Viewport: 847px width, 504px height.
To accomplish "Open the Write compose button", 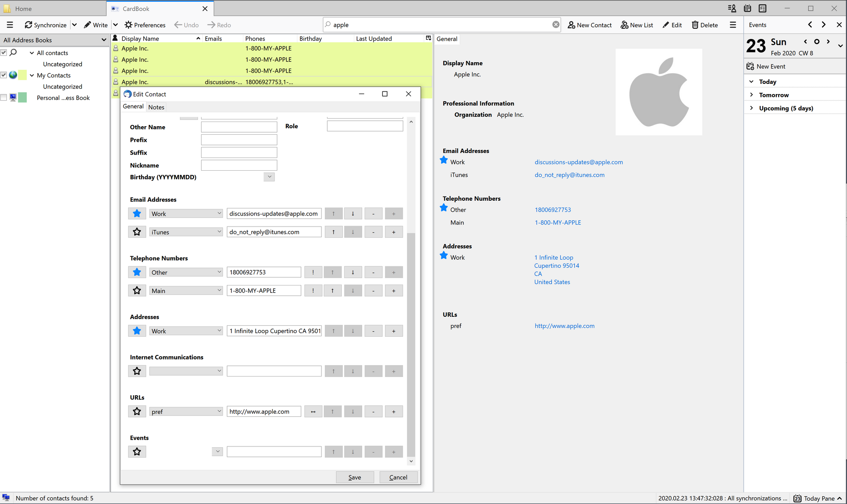I will (x=96, y=25).
